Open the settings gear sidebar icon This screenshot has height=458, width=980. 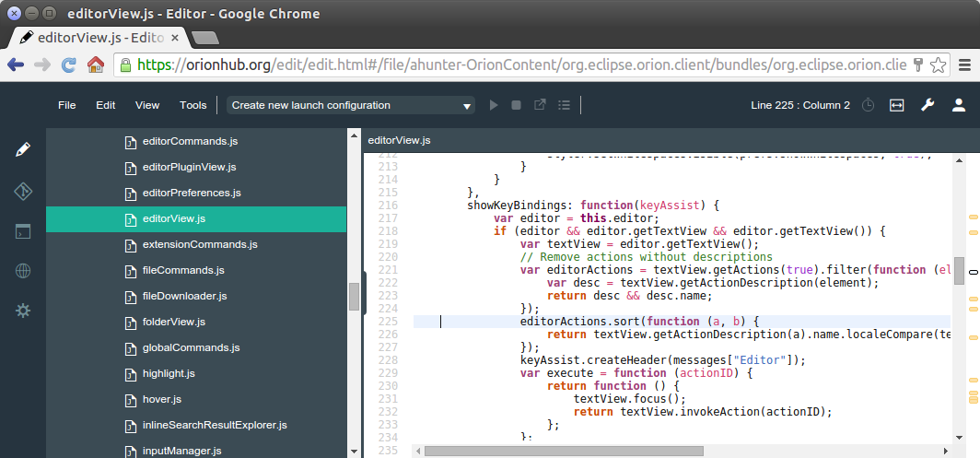click(x=23, y=311)
